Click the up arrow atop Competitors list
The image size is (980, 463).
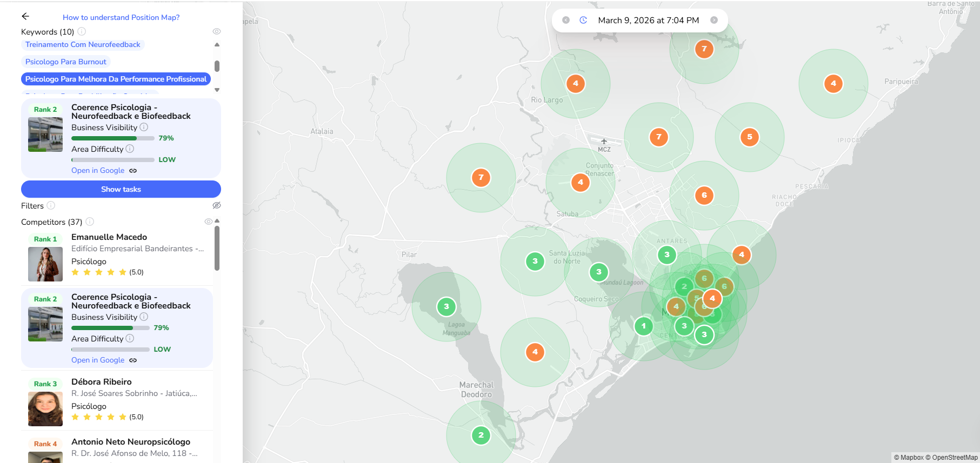click(x=217, y=221)
